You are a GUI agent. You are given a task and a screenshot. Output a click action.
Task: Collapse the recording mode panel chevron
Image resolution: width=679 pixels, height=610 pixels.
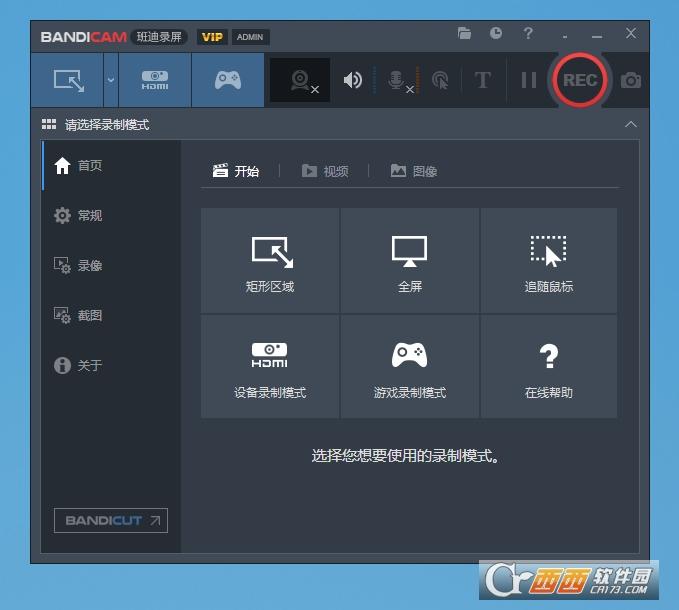[x=631, y=124]
